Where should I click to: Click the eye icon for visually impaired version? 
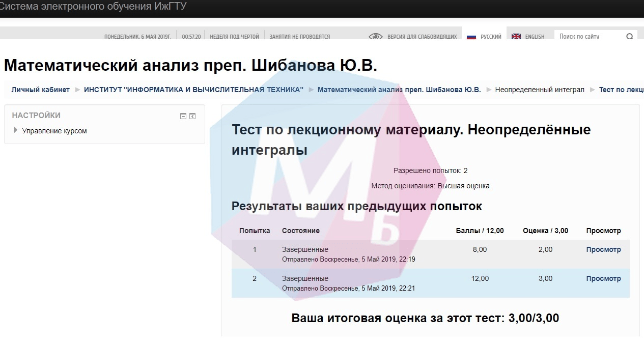pos(375,37)
